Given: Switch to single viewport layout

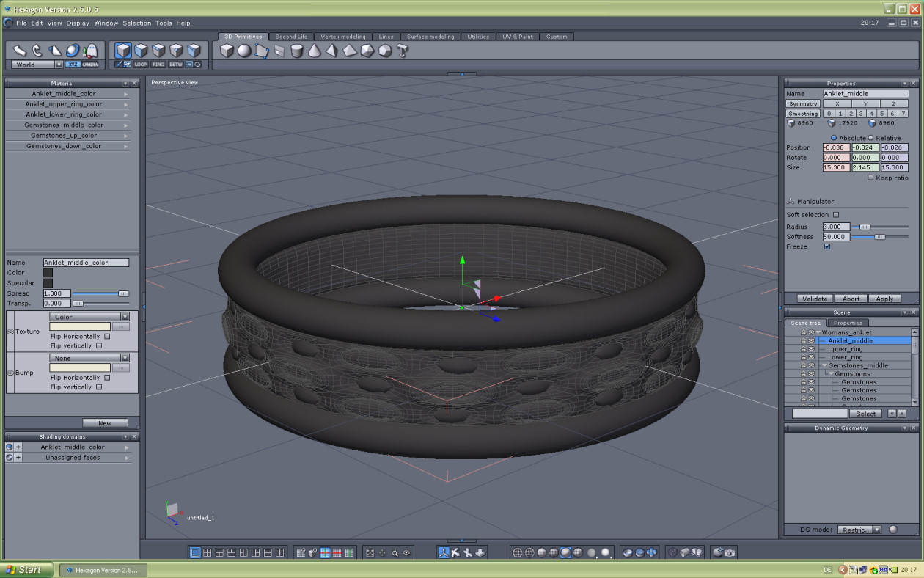Looking at the screenshot, I should [196, 552].
